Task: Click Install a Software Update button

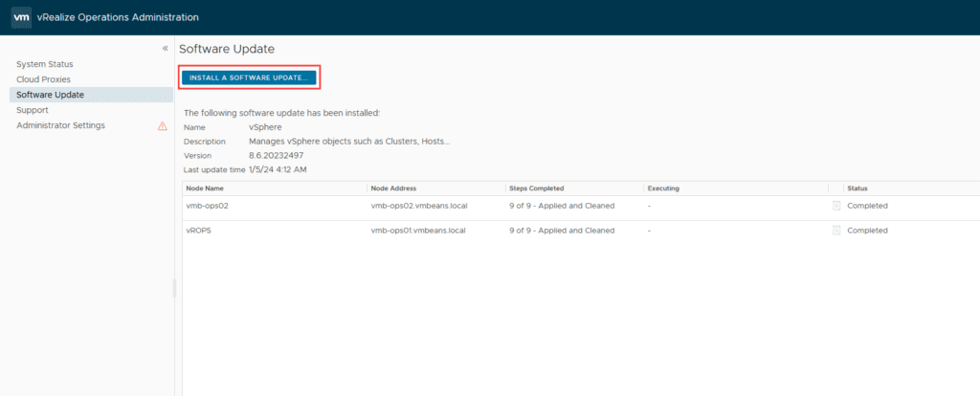Action: (249, 78)
